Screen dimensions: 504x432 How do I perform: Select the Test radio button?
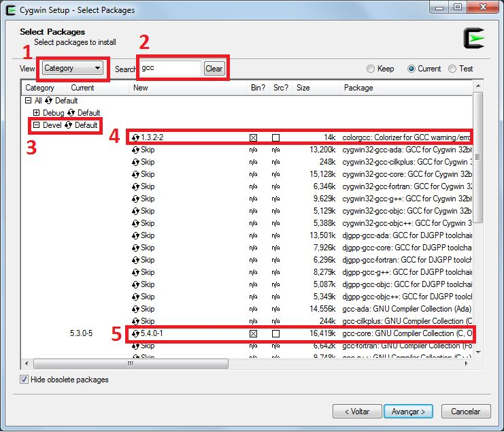tap(452, 69)
